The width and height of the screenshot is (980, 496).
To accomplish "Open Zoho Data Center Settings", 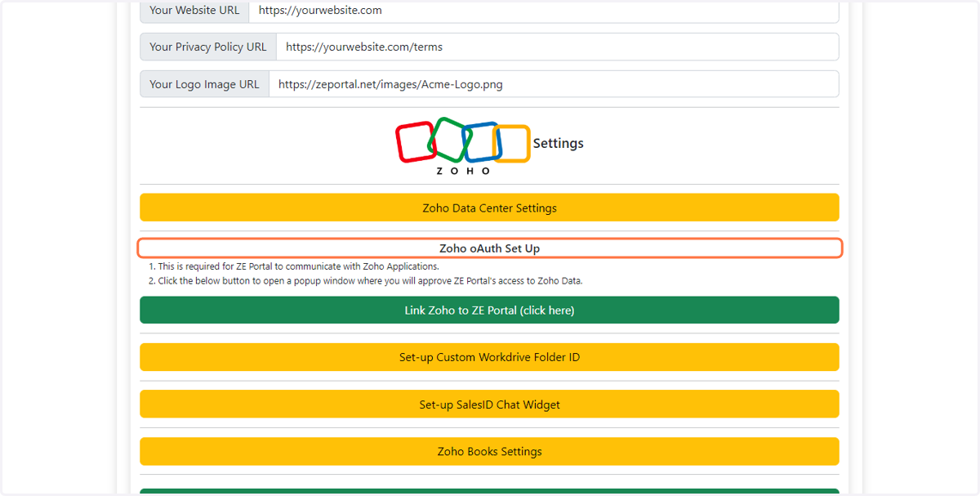I will [x=489, y=208].
